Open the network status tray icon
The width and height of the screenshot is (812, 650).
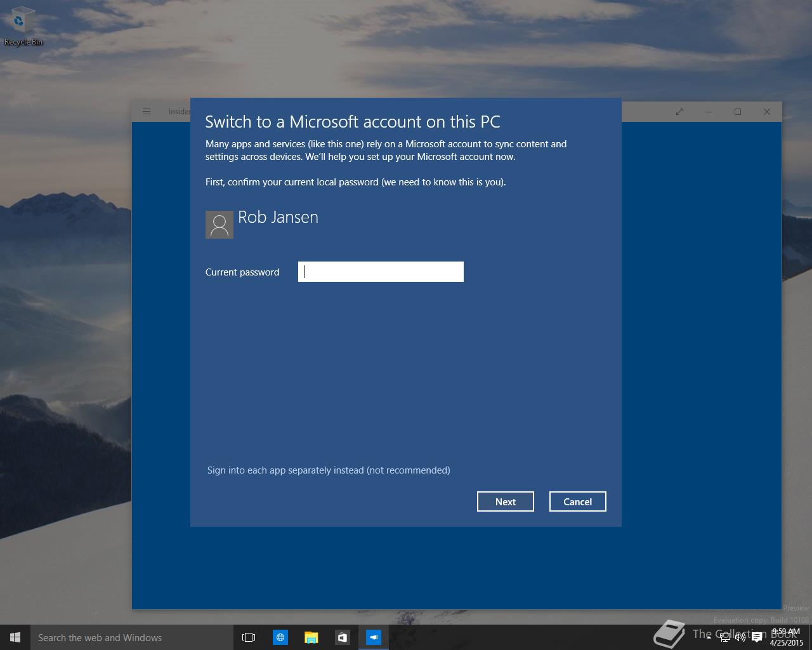click(724, 637)
